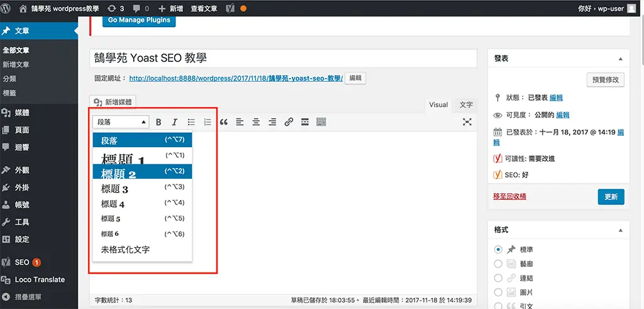Align text left
Viewport: 644px width, 309px height.
coord(240,122)
